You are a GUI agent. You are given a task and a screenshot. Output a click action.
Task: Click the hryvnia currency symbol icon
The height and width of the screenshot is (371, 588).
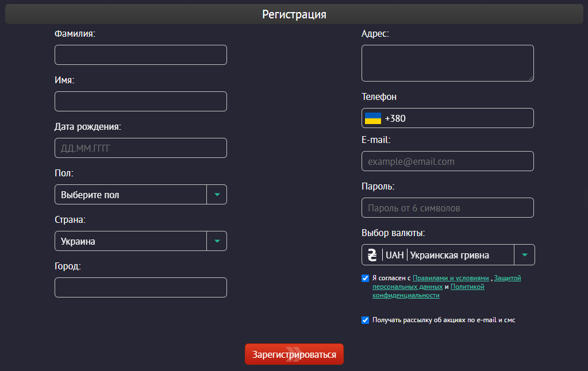372,255
